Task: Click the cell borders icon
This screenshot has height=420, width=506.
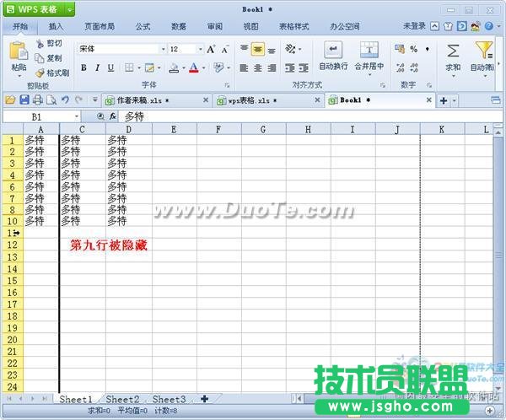Action: 129,67
